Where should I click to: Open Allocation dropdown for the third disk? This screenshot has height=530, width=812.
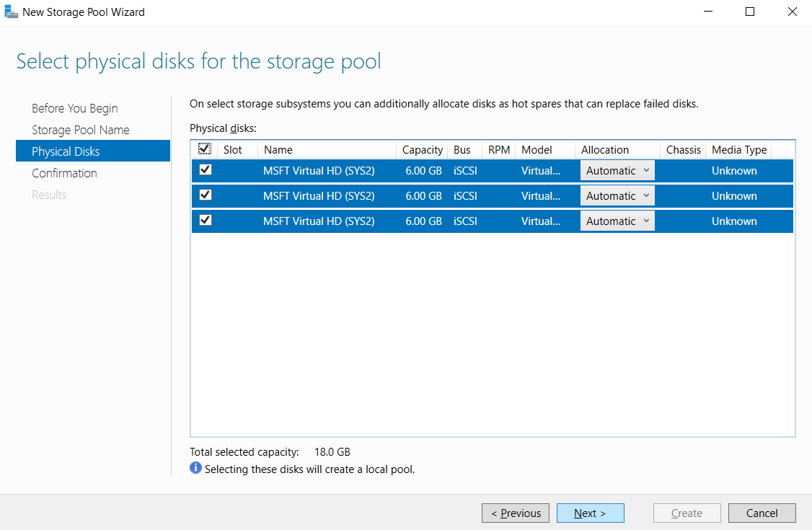617,221
